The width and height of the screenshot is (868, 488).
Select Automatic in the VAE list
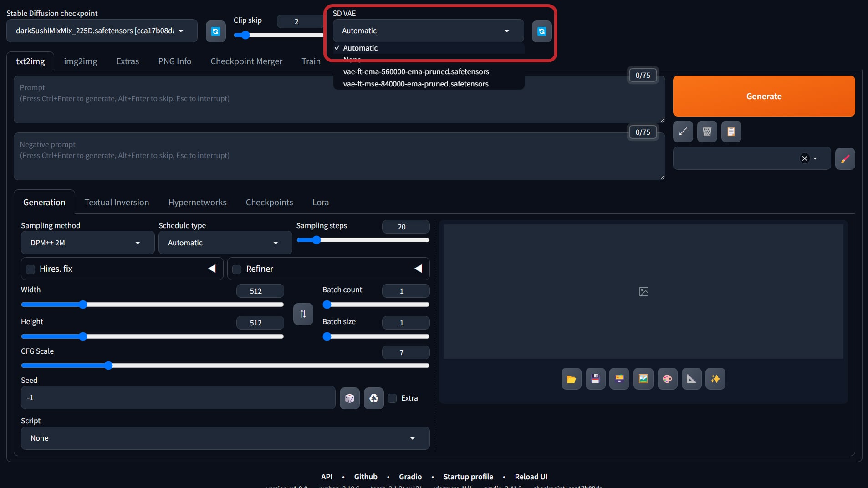(429, 48)
